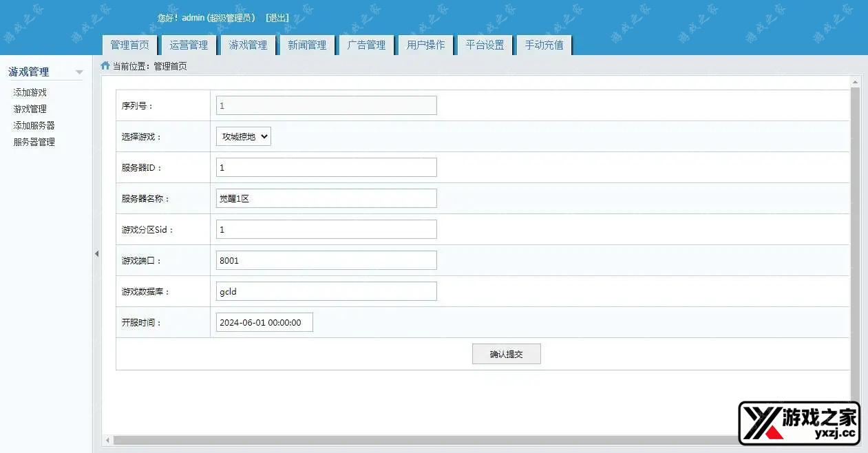Go to the 新闻管理 tab

click(307, 45)
